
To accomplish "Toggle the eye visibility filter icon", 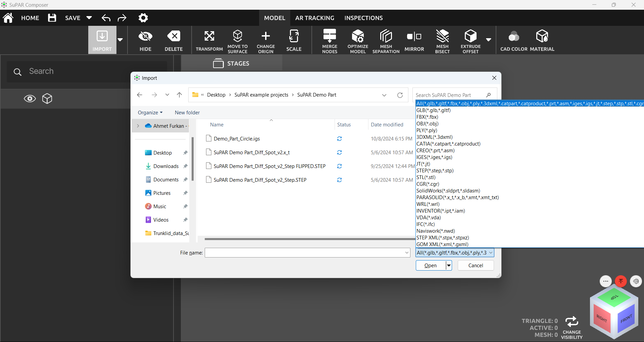I will (x=30, y=99).
